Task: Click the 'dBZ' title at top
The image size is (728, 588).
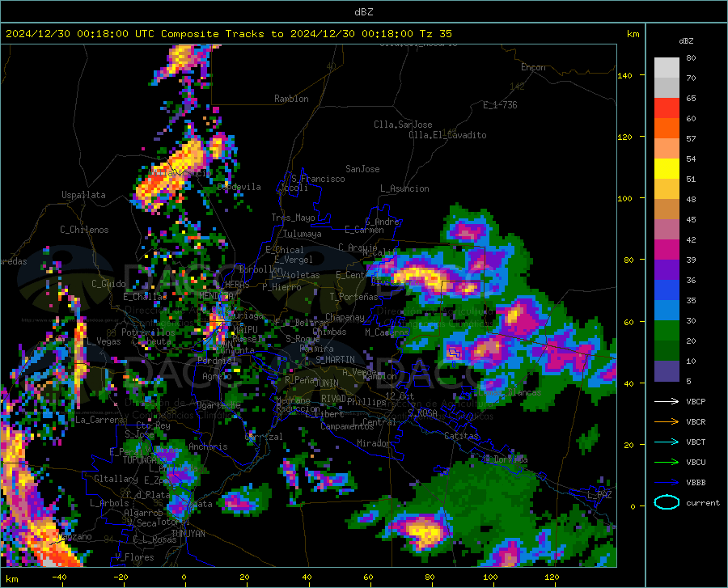Action: pos(363,12)
